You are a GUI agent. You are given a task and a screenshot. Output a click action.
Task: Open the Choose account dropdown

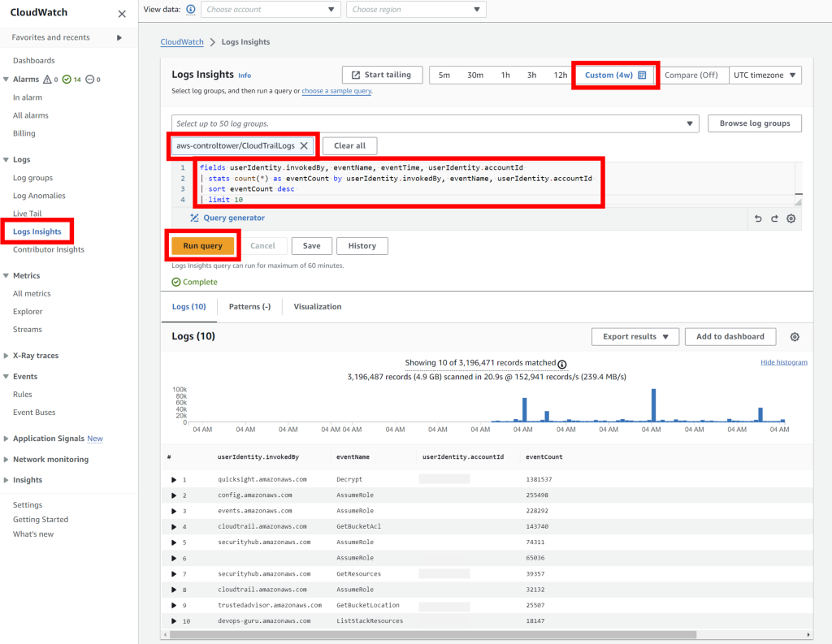(271, 9)
